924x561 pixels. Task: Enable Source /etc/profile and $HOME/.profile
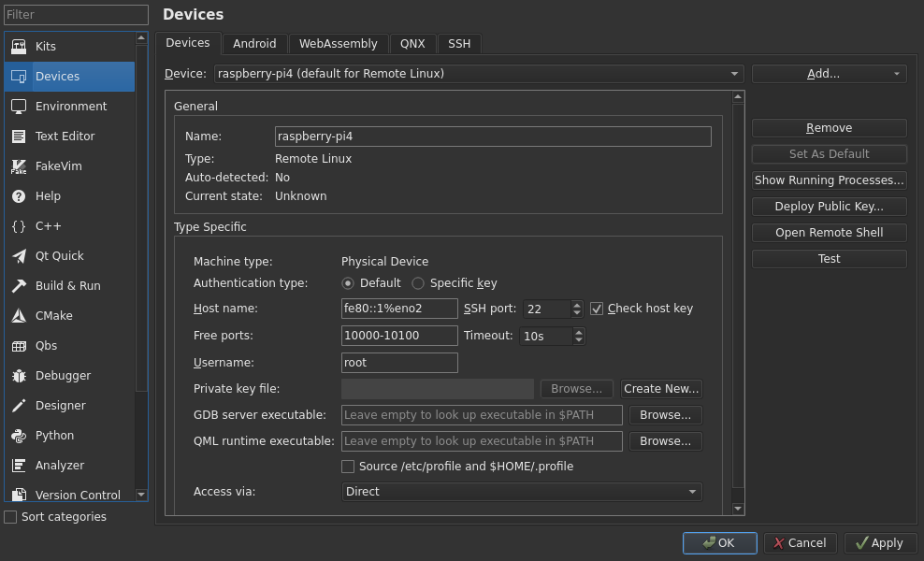[x=348, y=467]
